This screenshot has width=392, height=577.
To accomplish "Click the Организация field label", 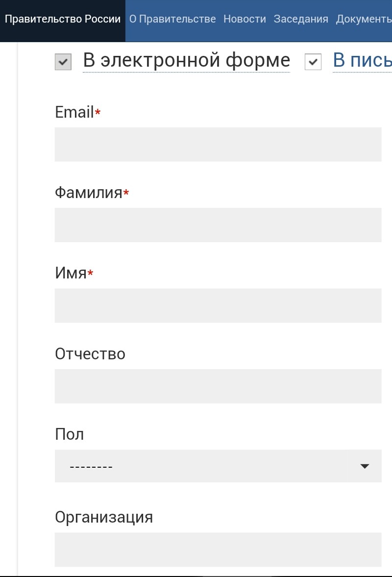I will pyautogui.click(x=104, y=517).
